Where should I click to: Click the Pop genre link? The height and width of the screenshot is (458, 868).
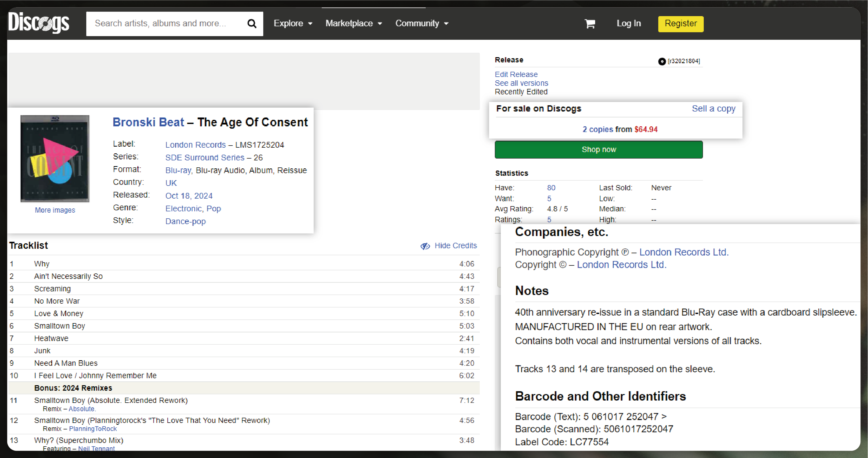click(214, 209)
